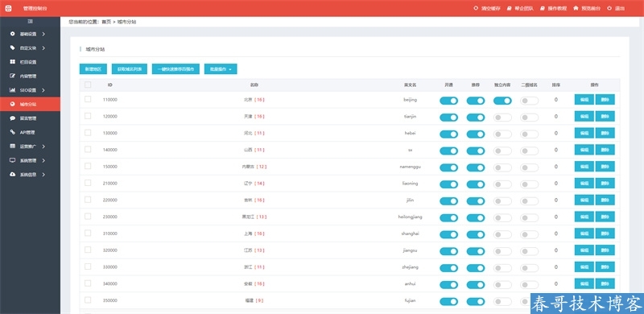Click the 英文名 column header
644x314 pixels.
click(411, 85)
